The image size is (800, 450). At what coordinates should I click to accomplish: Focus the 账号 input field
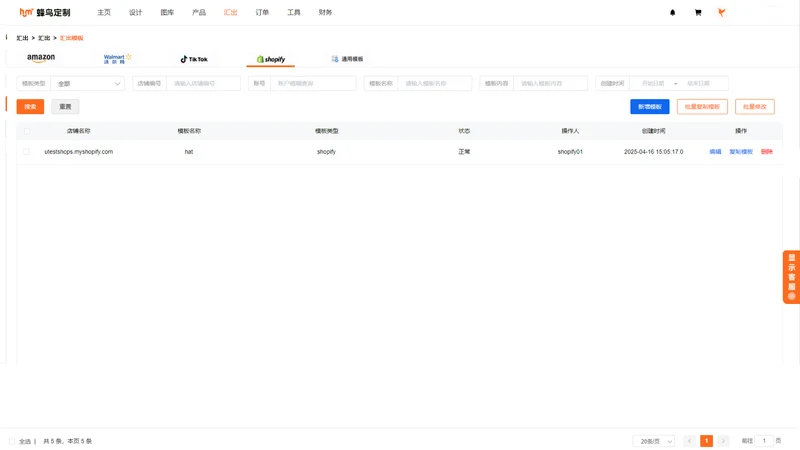click(x=313, y=83)
